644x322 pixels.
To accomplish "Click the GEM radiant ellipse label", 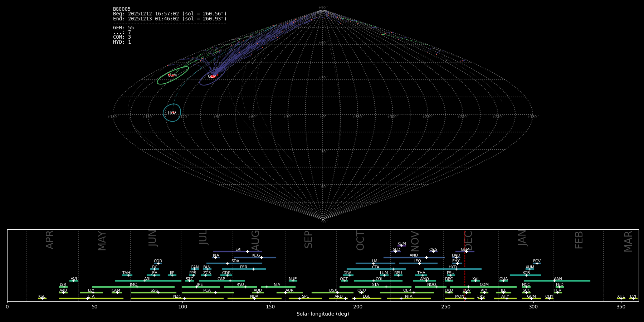I will tap(212, 76).
